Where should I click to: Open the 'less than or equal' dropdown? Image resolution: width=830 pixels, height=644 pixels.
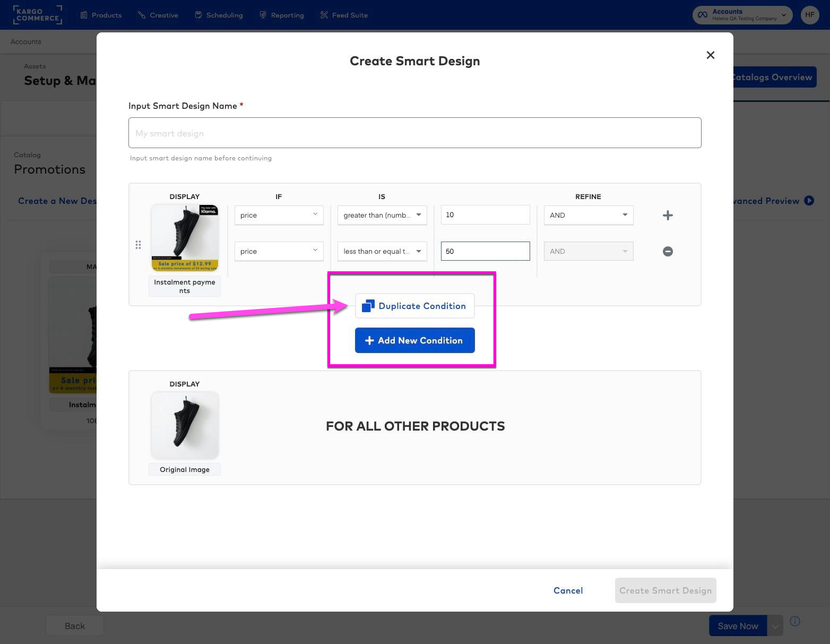click(x=382, y=251)
